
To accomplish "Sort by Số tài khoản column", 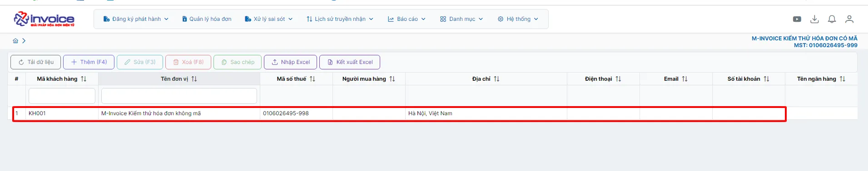I will [x=767, y=79].
